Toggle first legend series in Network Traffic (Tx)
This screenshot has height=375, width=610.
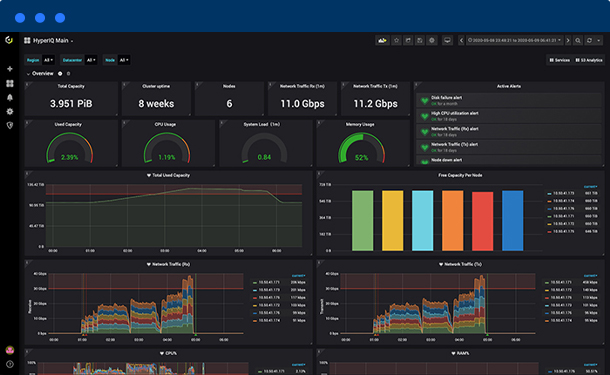[x=561, y=282]
